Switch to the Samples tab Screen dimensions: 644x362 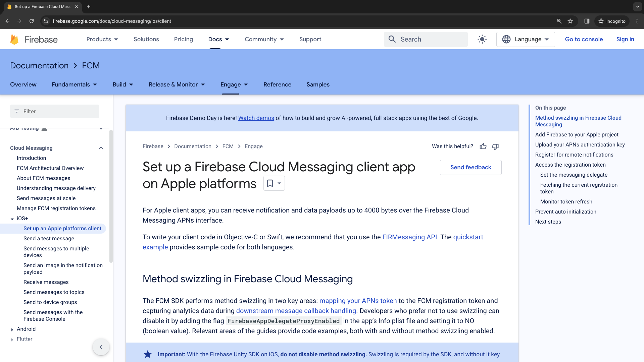tap(318, 84)
